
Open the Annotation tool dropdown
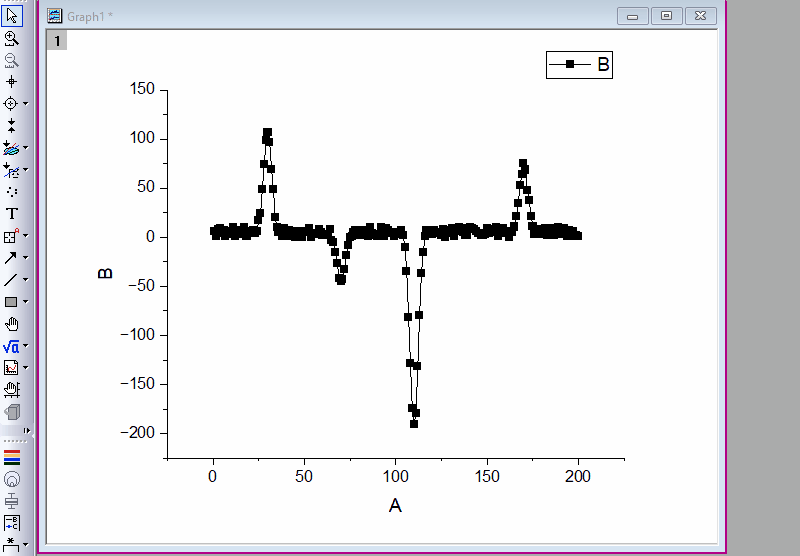26,236
